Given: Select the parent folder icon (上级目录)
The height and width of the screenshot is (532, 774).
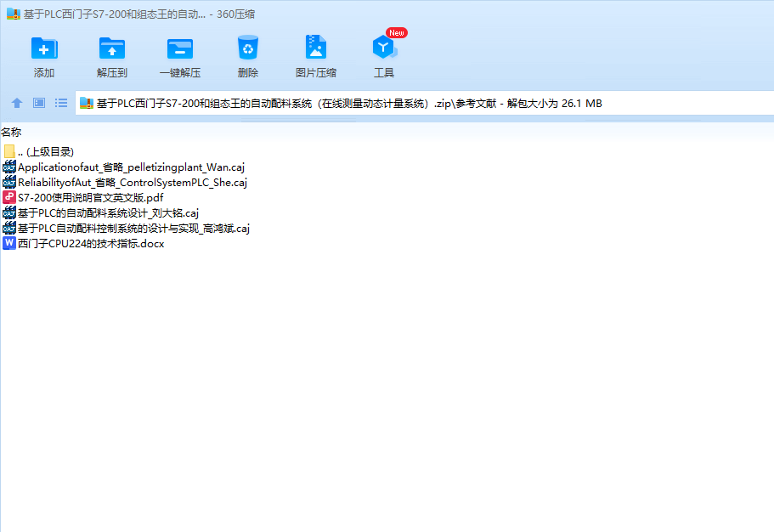Looking at the screenshot, I should pyautogui.click(x=8, y=151).
